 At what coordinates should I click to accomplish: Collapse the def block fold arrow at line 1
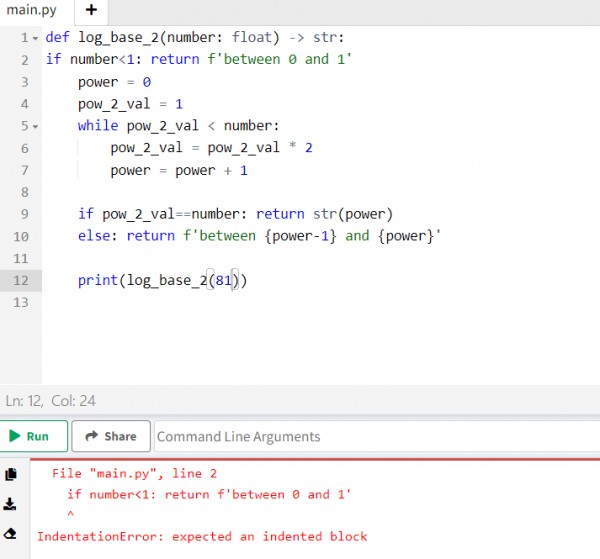click(x=35, y=38)
